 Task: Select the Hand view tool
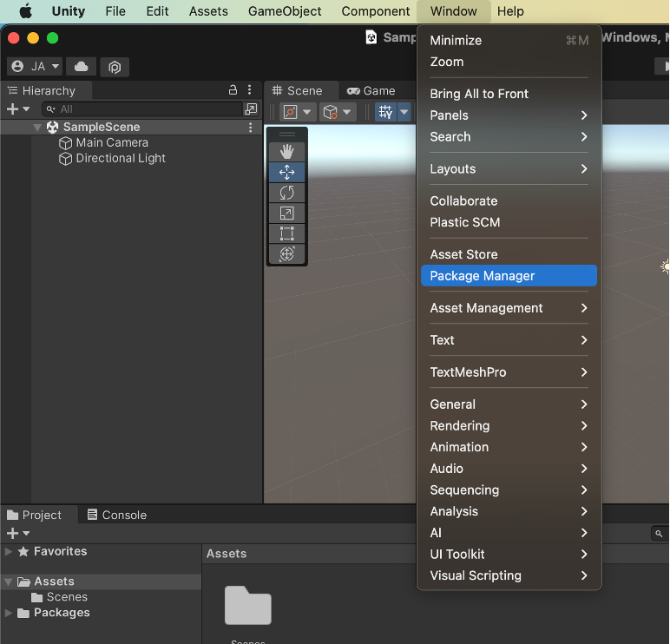[x=286, y=152]
